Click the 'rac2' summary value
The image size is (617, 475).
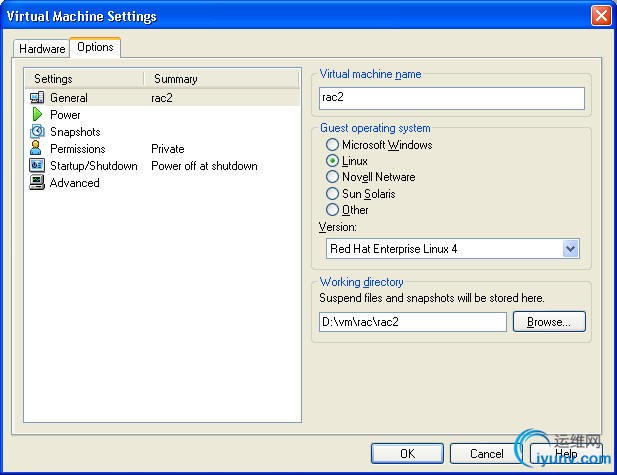162,98
